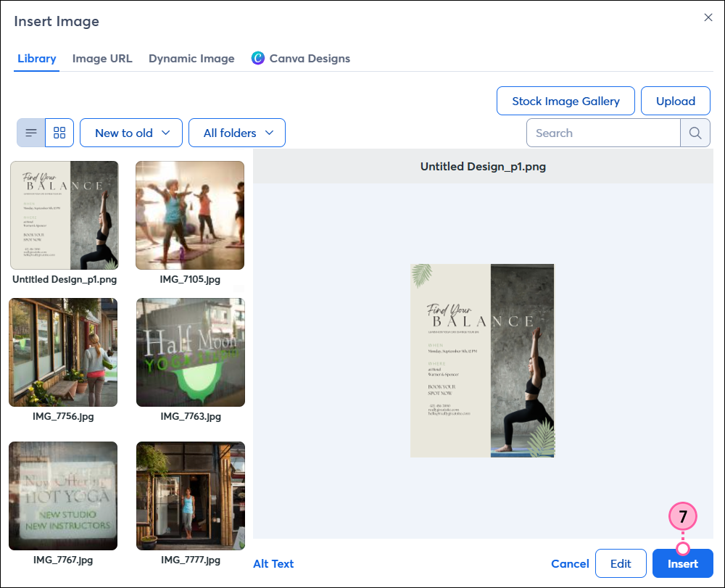Insert the selected image
725x588 pixels.
[x=682, y=563]
